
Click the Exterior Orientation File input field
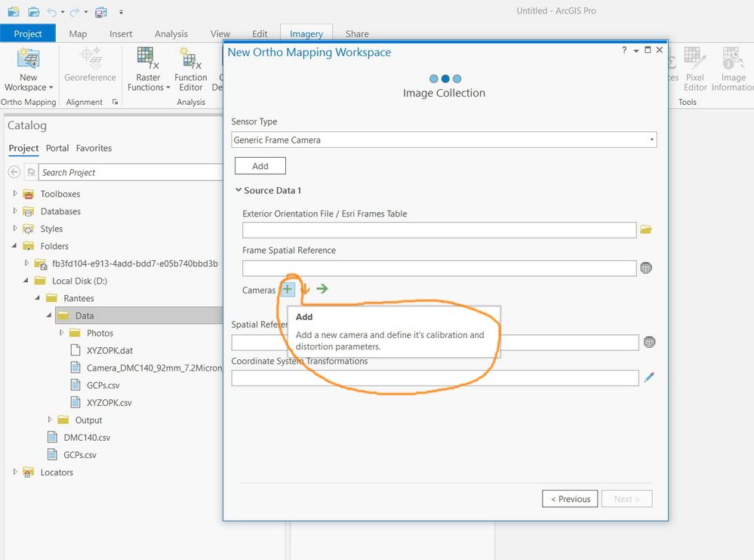click(x=439, y=229)
